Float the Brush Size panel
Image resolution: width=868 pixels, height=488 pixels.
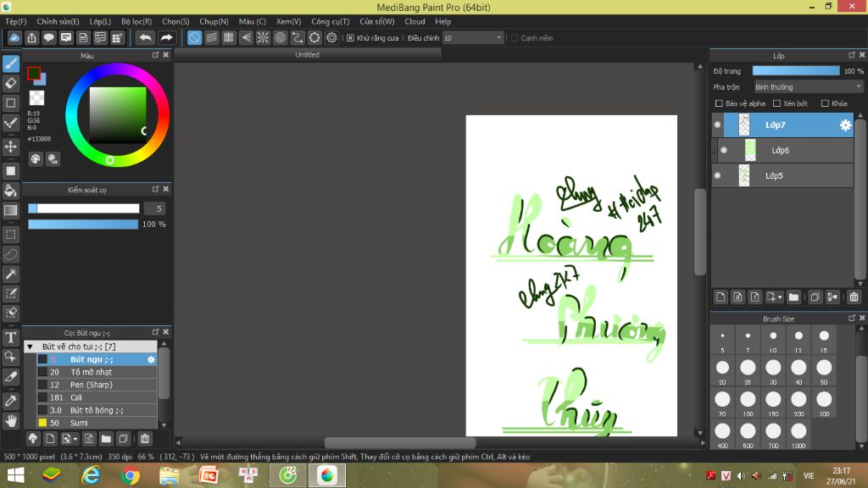[852, 318]
